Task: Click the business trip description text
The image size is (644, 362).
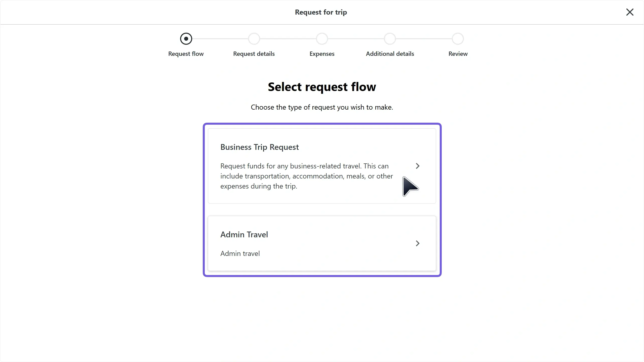Action: point(307,176)
